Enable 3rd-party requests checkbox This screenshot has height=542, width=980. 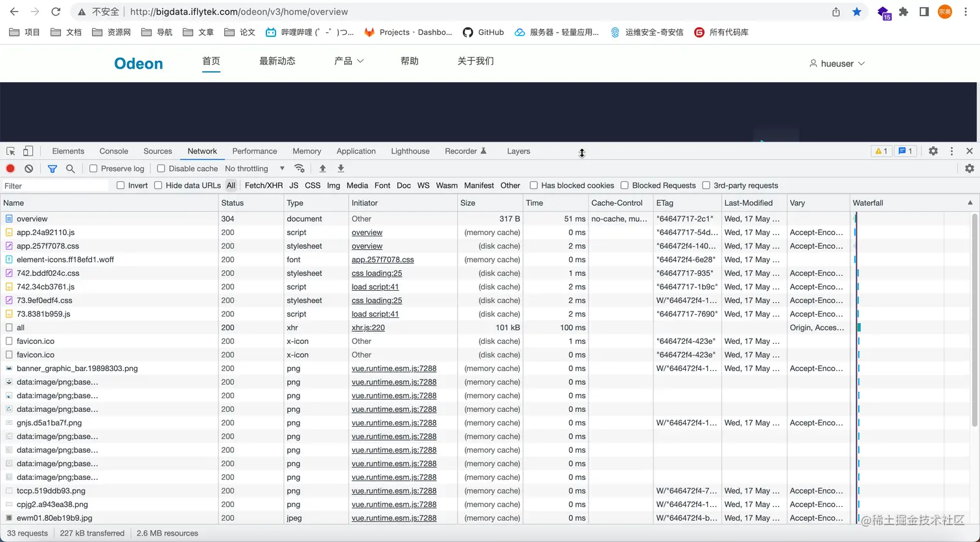tap(706, 185)
